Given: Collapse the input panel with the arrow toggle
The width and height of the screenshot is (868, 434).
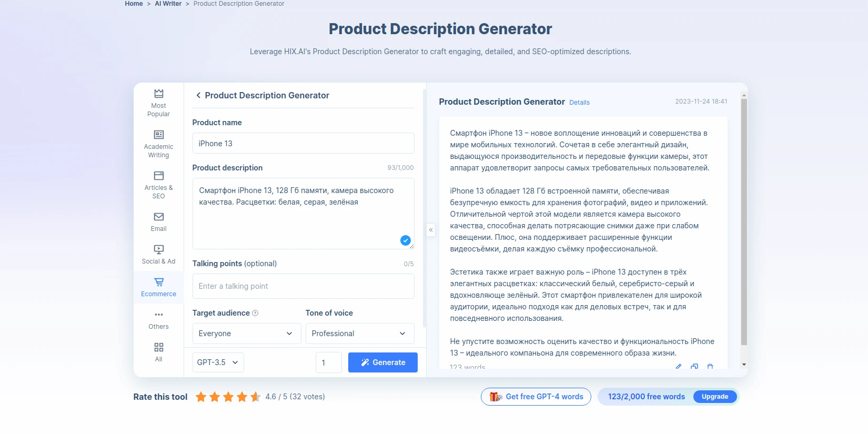Looking at the screenshot, I should coord(431,230).
